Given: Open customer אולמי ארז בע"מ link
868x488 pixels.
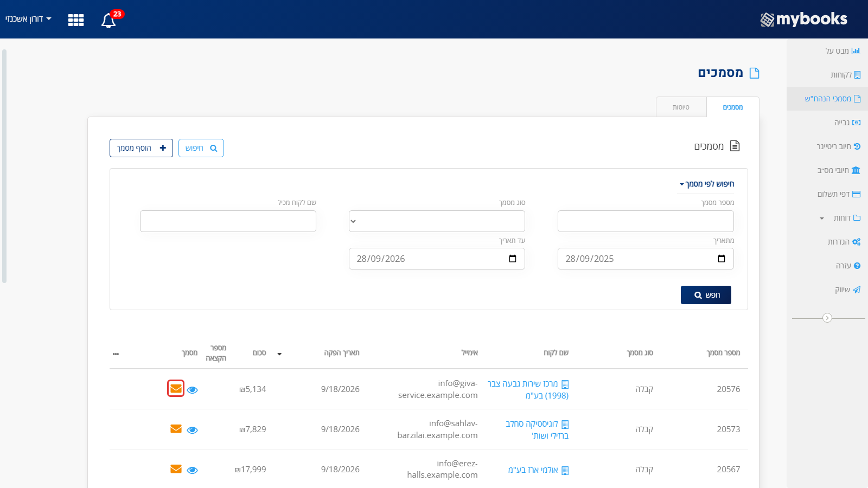Looking at the screenshot, I should point(538,470).
